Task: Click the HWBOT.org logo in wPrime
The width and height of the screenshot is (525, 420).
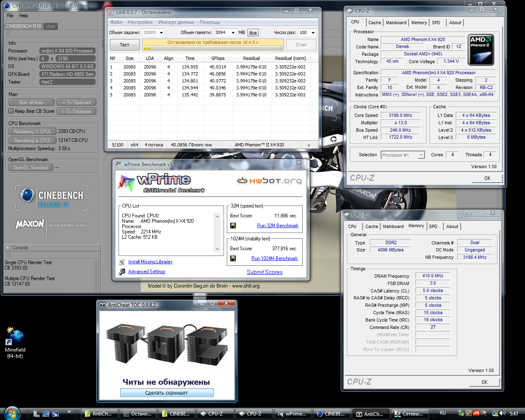Action: [x=269, y=180]
